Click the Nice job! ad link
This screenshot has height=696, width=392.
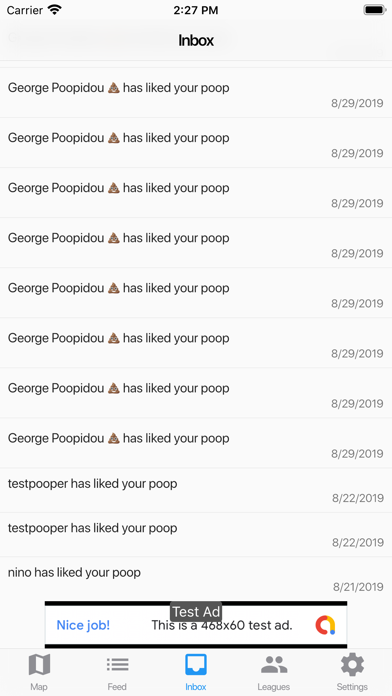[83, 625]
